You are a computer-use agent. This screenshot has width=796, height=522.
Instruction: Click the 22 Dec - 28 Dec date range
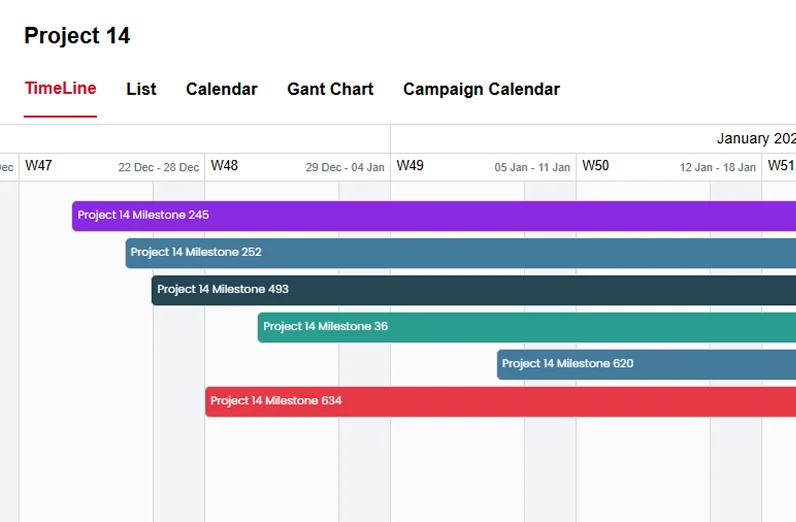pyautogui.click(x=158, y=168)
